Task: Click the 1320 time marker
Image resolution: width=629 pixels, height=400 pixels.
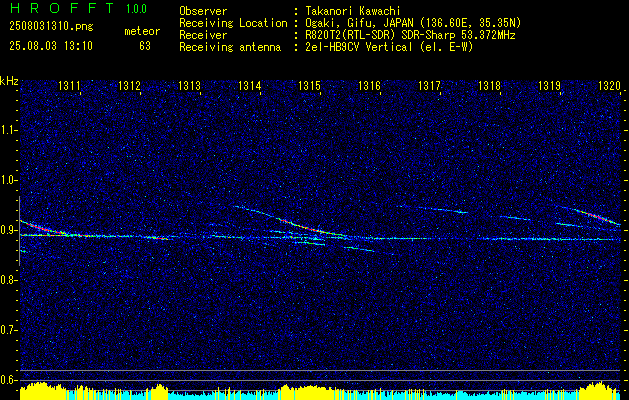Action: tap(609, 85)
